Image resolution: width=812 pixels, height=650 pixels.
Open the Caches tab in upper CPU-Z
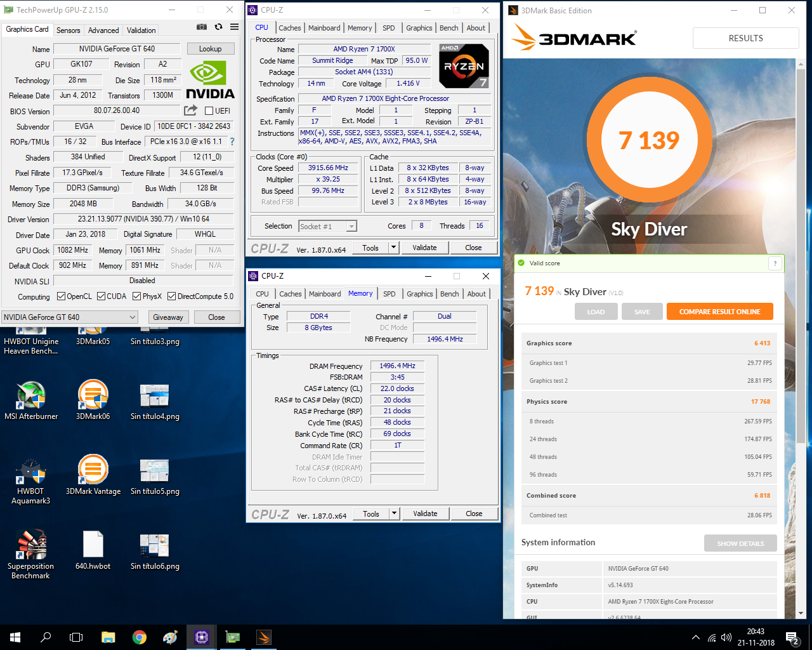(290, 27)
